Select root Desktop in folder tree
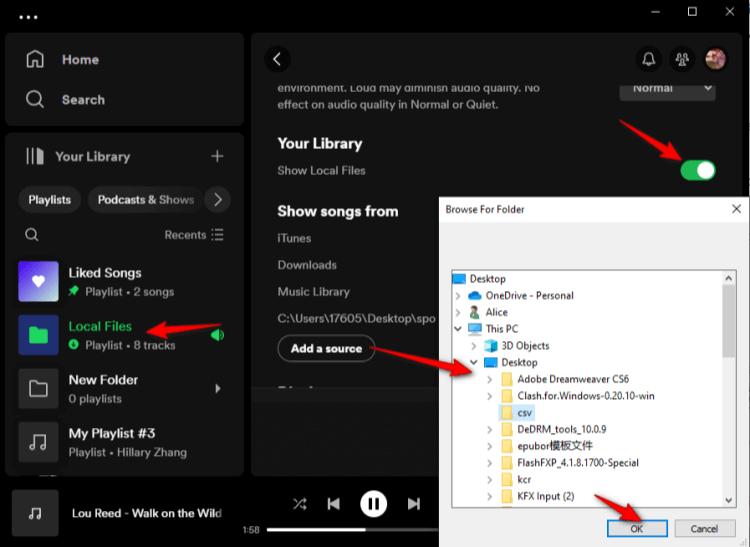 pos(487,279)
